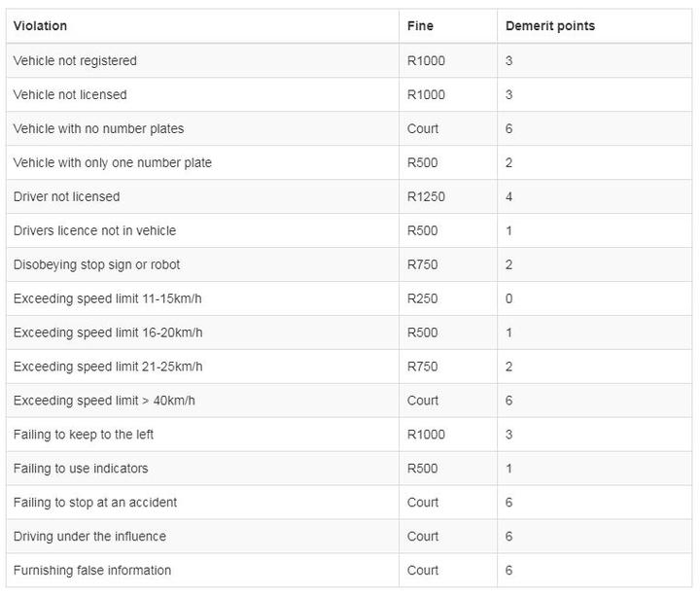The width and height of the screenshot is (700, 594).
Task: Click 'Failing to use indicators' violation
Action: [x=81, y=469]
